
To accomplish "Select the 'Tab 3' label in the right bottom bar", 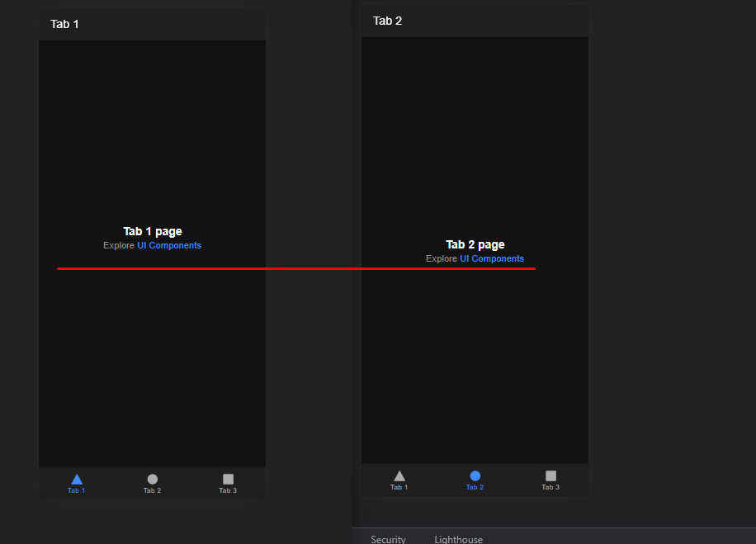I will pyautogui.click(x=550, y=487).
